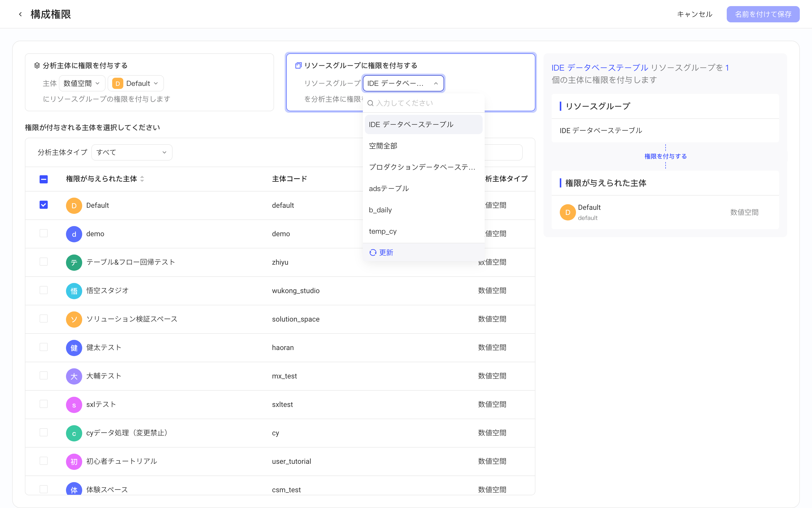Viewport: 812px width, 508px height.
Task: Click the wukong_studio code cell
Action: pyautogui.click(x=296, y=291)
